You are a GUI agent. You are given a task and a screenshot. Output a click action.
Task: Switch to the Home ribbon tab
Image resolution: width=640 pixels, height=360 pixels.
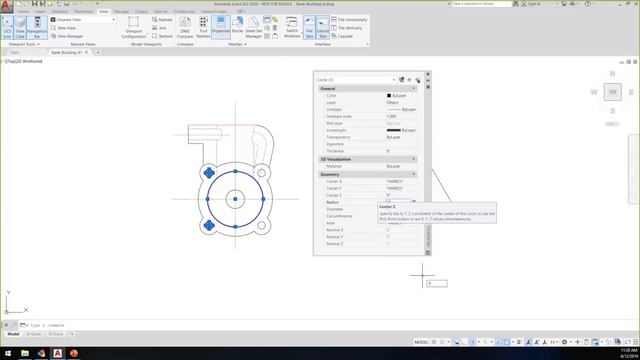pyautogui.click(x=23, y=11)
